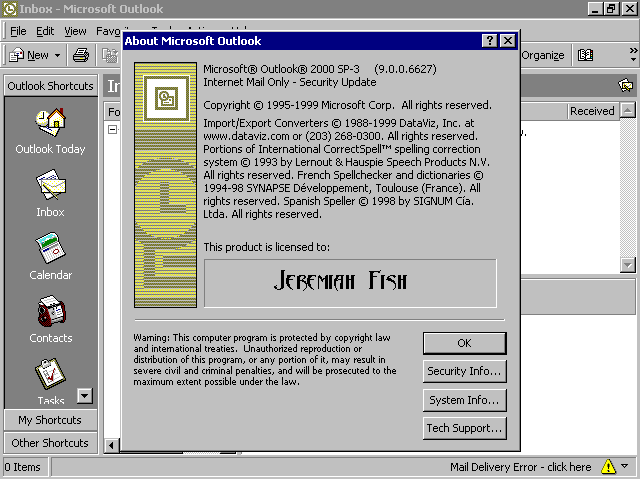Click the Mail Delivery Error status message
The height and width of the screenshot is (480, 640).
pos(520,467)
